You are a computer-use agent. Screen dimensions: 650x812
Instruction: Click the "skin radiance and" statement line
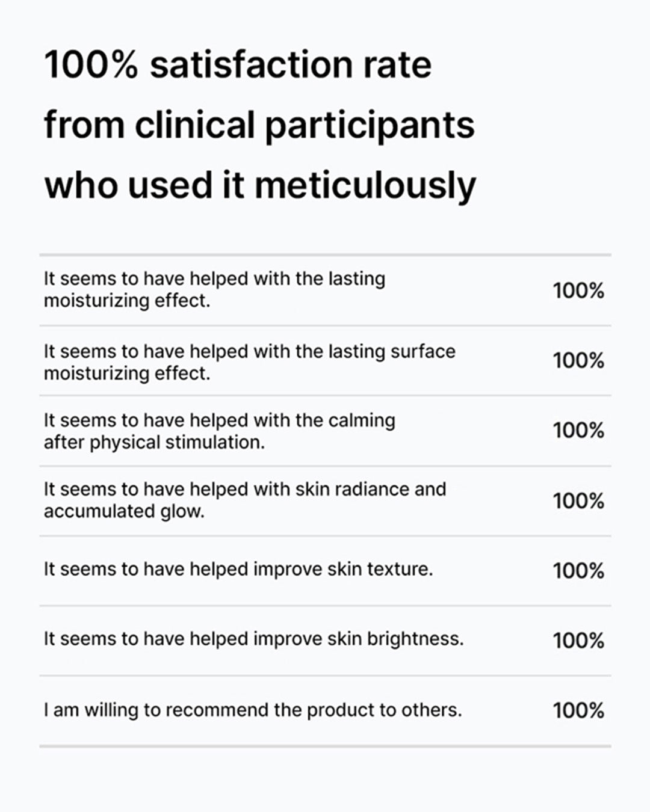point(244,489)
